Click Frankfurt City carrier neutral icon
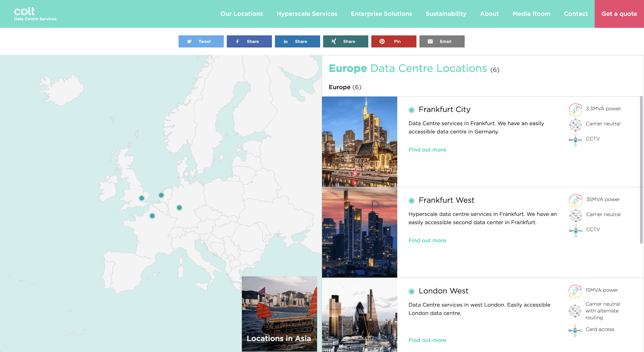This screenshot has height=352, width=644. pos(575,124)
